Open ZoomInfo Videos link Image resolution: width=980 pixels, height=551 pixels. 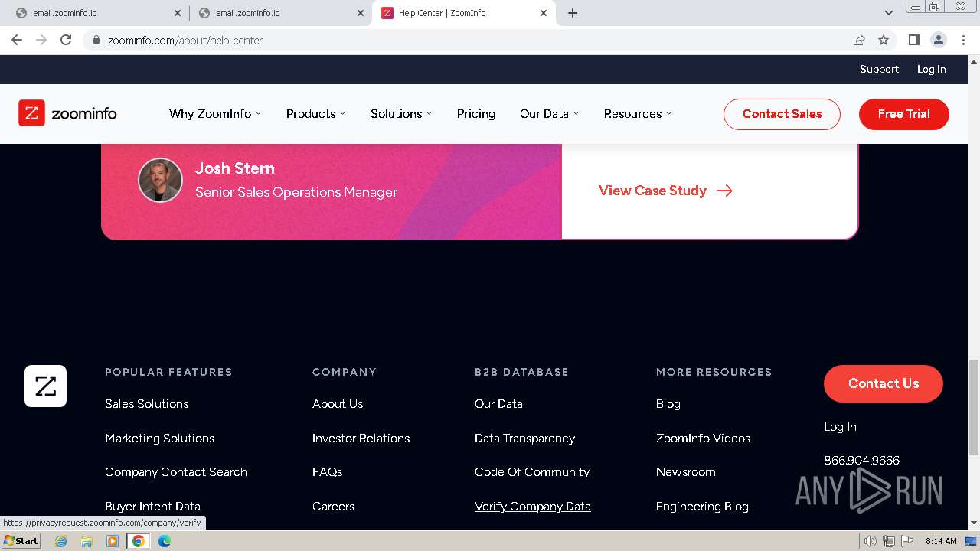pos(704,438)
